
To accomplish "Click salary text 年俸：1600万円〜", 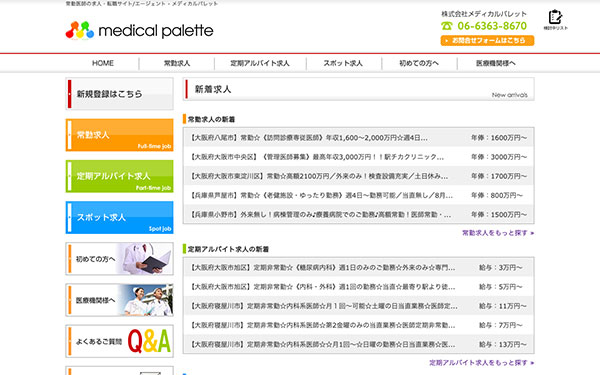I will pyautogui.click(x=499, y=138).
